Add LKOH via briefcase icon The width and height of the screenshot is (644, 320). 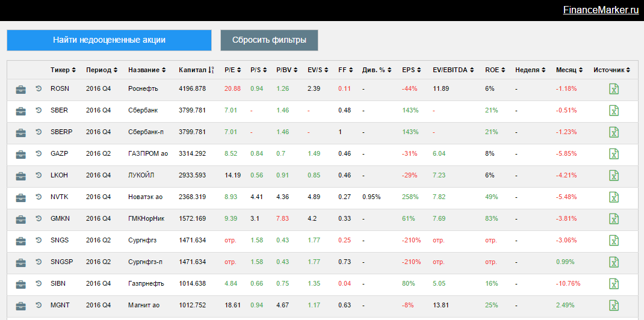[20, 176]
